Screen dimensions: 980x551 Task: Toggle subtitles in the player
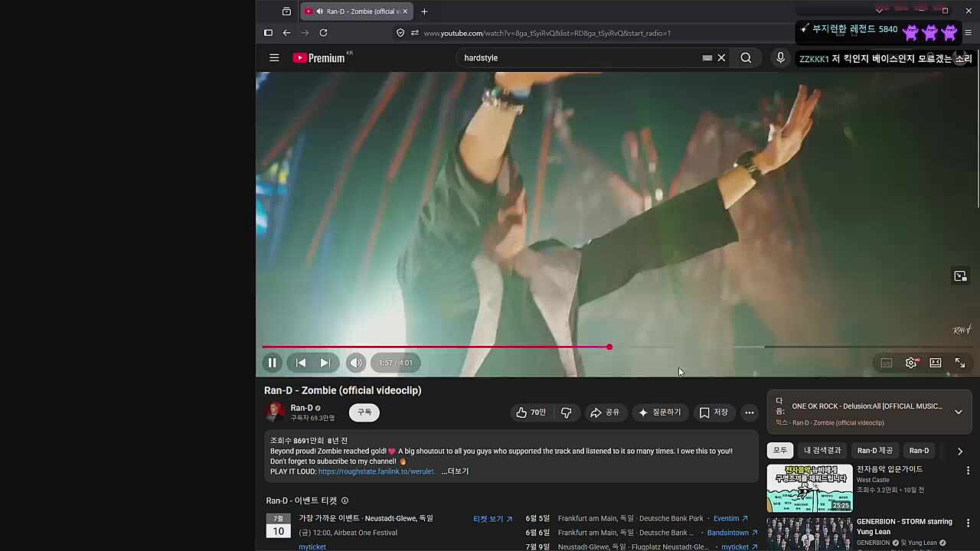[x=887, y=363]
